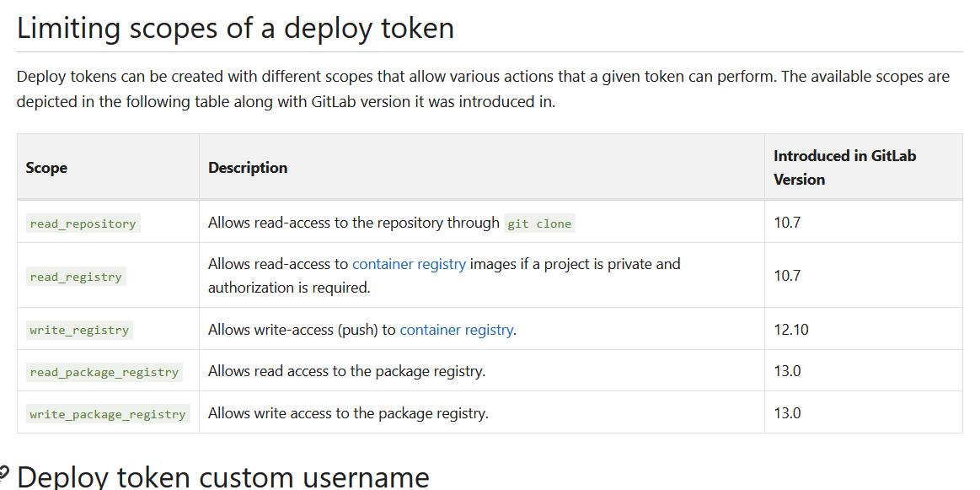
Task: Click the 10.7 version in read_repository row
Action: click(x=787, y=223)
